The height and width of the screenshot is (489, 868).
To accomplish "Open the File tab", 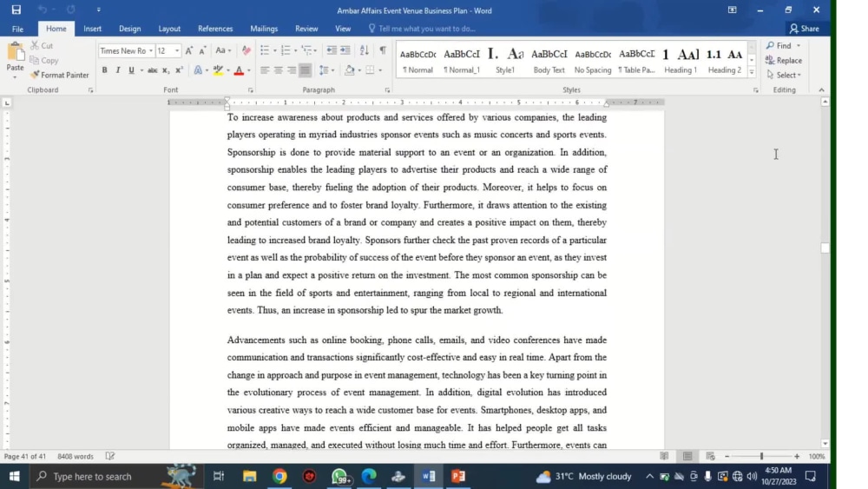I will pos(17,29).
